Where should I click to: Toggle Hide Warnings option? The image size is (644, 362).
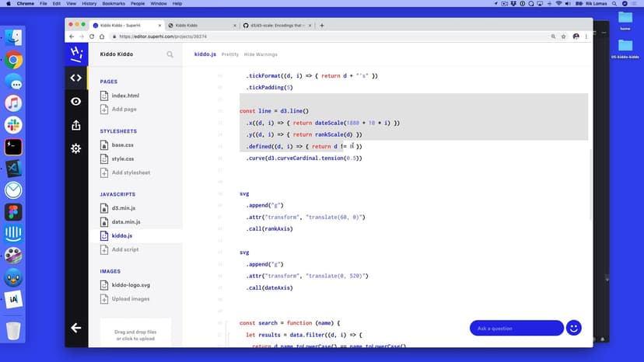coord(261,54)
